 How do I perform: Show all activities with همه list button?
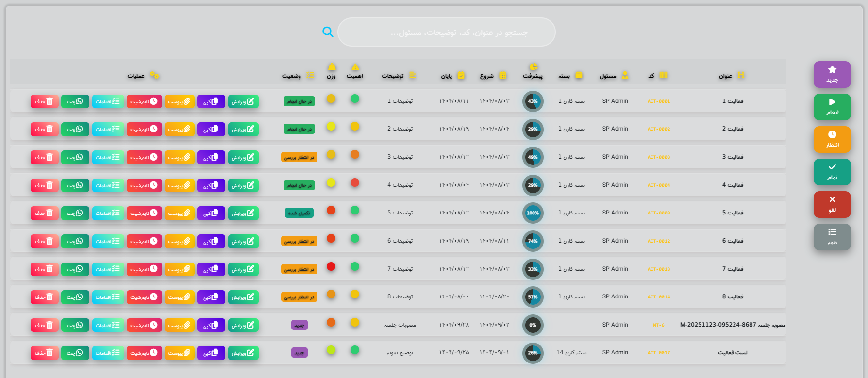pyautogui.click(x=832, y=237)
